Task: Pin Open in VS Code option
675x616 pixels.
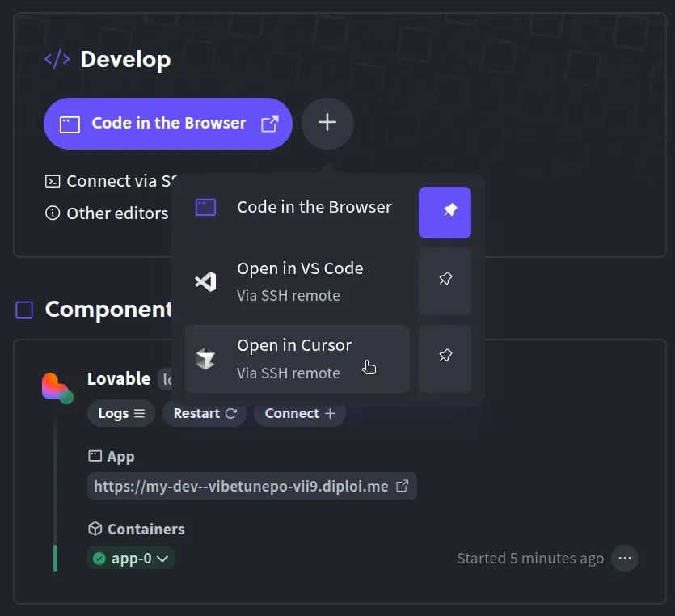Action: pyautogui.click(x=445, y=281)
